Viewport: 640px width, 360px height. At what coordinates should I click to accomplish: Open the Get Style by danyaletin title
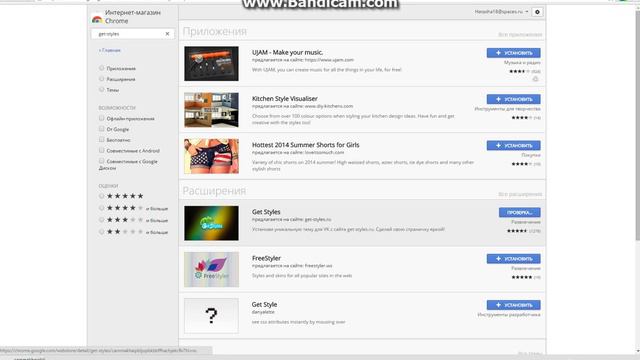(x=264, y=304)
